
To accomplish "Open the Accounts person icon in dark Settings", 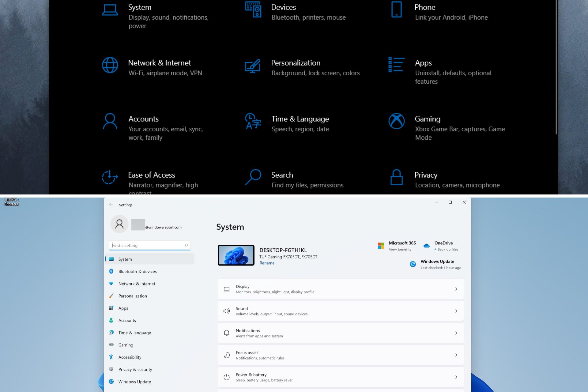I will click(110, 121).
